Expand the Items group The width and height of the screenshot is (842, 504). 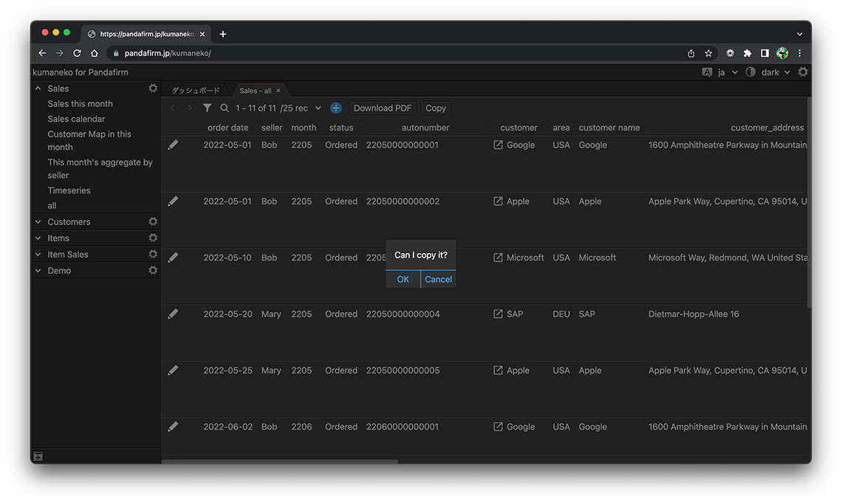point(38,238)
